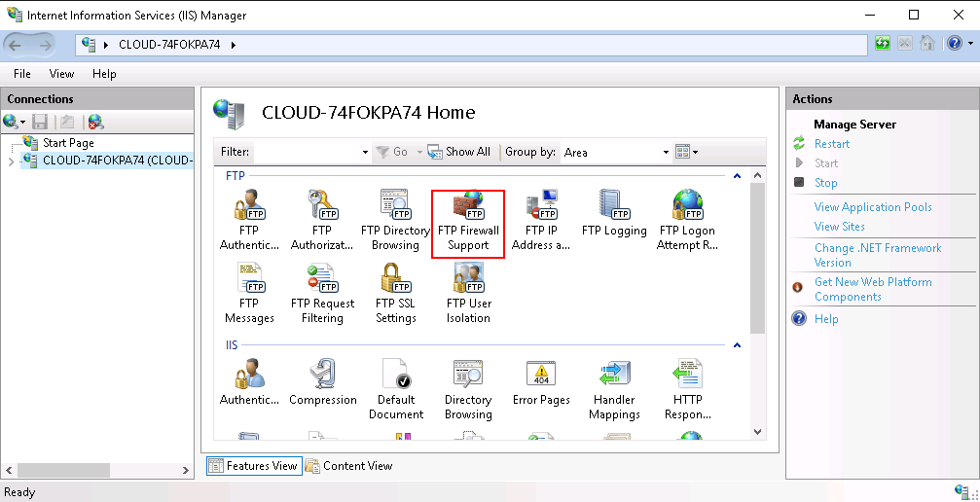Click the features pane vertical scrollbar
Viewport: 980px width, 502px height.
pos(757,259)
